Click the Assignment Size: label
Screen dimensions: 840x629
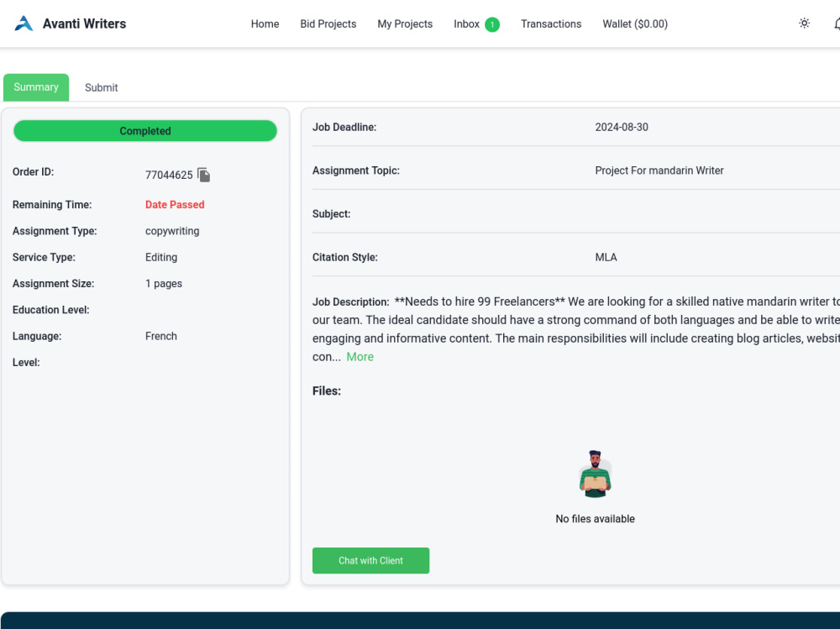coord(53,283)
